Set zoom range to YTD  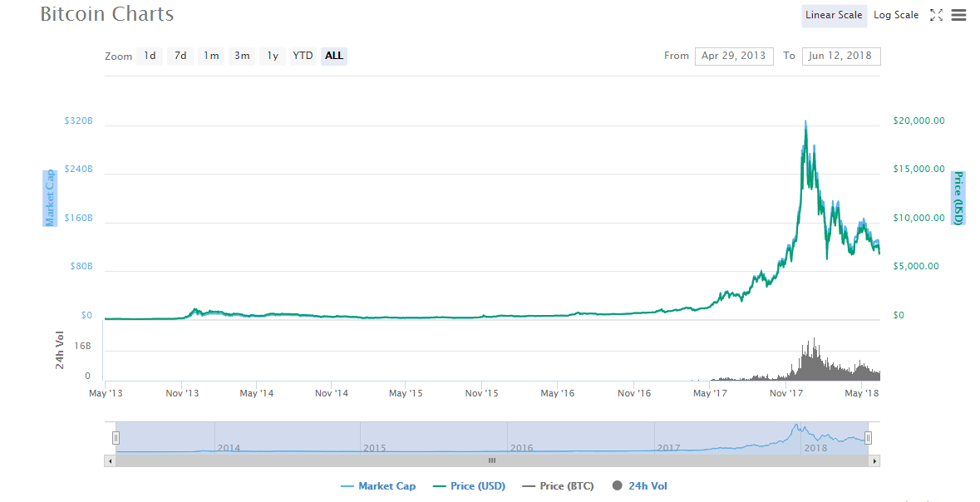[x=303, y=56]
